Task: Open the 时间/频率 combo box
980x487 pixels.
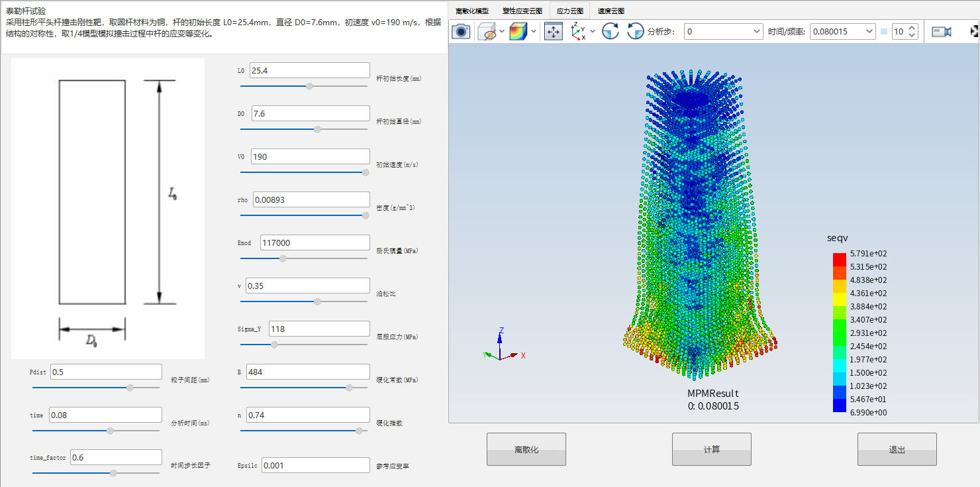Action: 842,31
